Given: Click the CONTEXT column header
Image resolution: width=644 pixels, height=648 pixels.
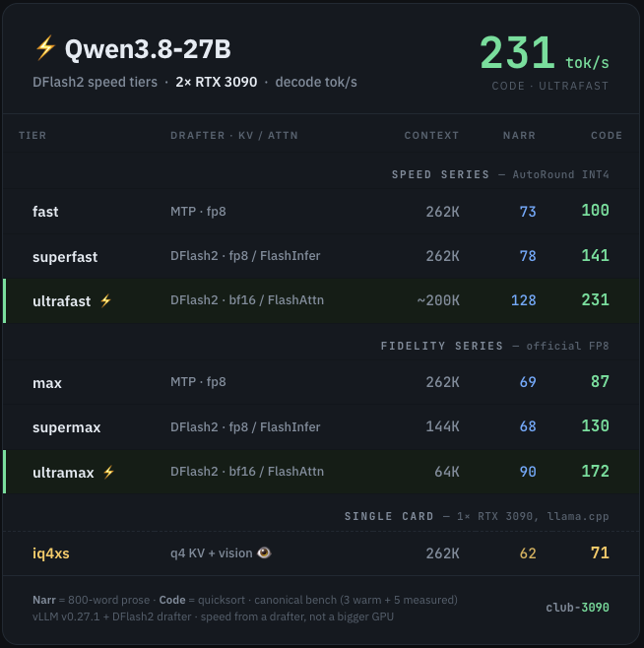Looking at the screenshot, I should [x=431, y=135].
